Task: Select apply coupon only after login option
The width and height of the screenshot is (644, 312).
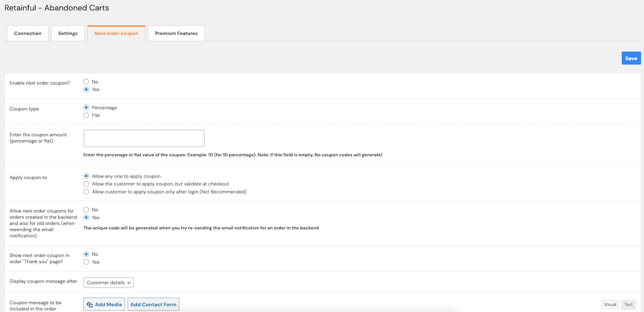Action: pyautogui.click(x=86, y=191)
